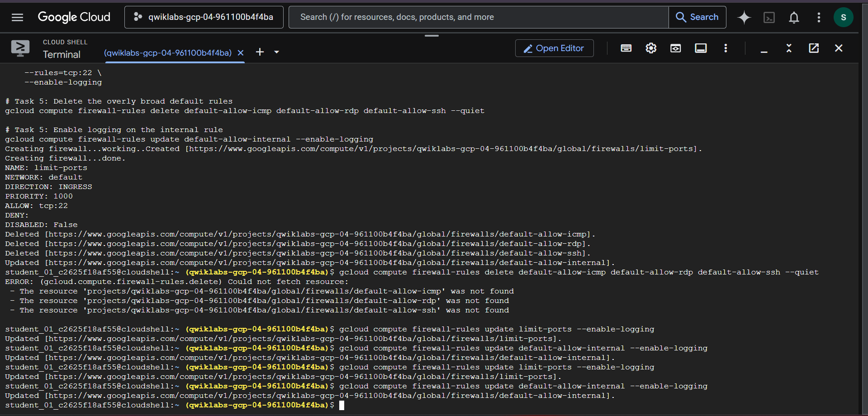868x416 pixels.
Task: Expand the new tab dropdown arrow
Action: [276, 52]
